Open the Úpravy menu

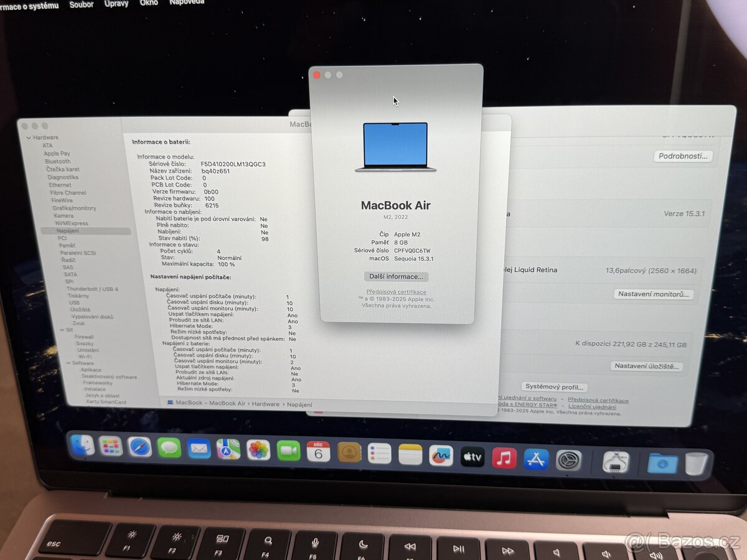click(116, 4)
